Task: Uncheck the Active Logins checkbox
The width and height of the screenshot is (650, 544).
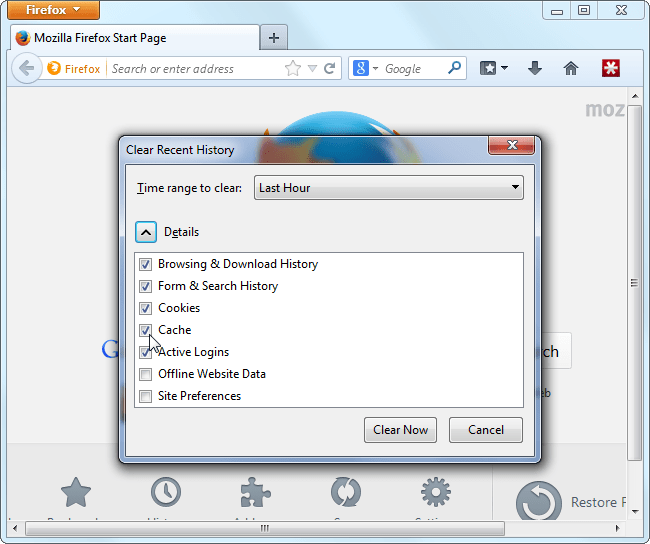Action: (x=145, y=352)
